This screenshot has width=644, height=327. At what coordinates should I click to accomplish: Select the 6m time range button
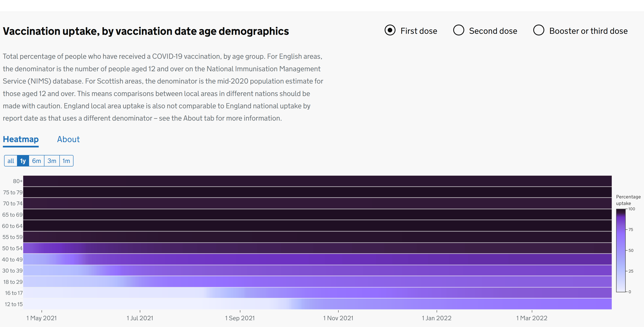click(36, 161)
